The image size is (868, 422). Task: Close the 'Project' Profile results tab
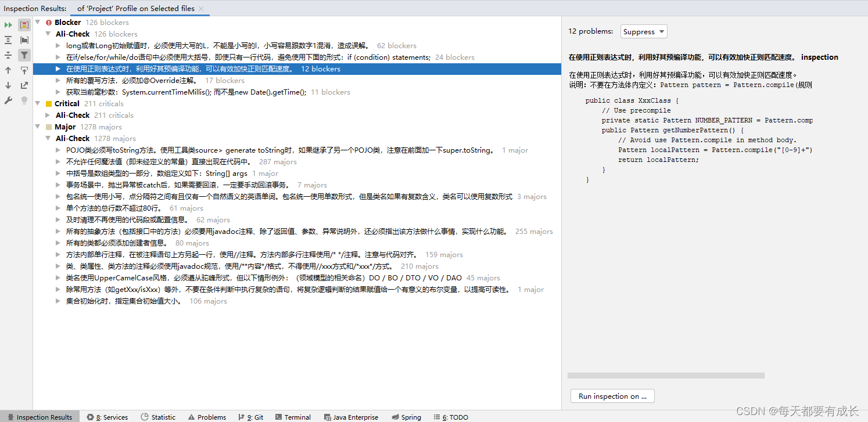click(201, 8)
